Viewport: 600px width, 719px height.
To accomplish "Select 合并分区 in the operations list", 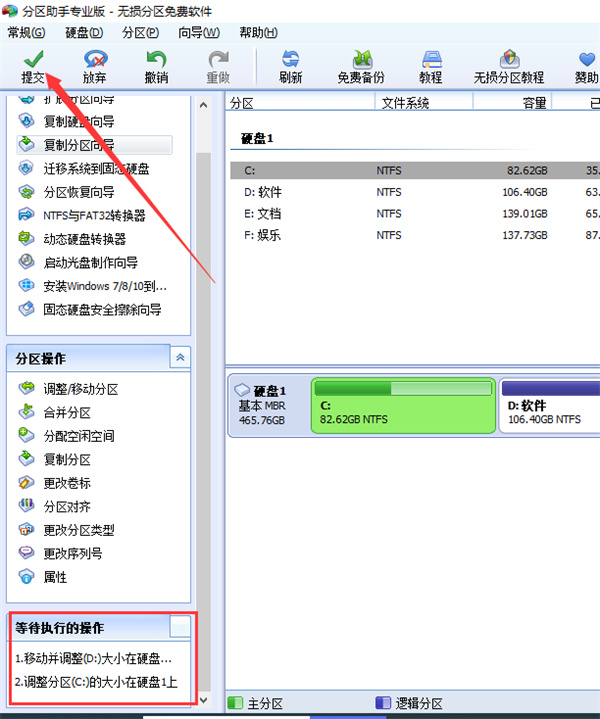I will (x=67, y=413).
